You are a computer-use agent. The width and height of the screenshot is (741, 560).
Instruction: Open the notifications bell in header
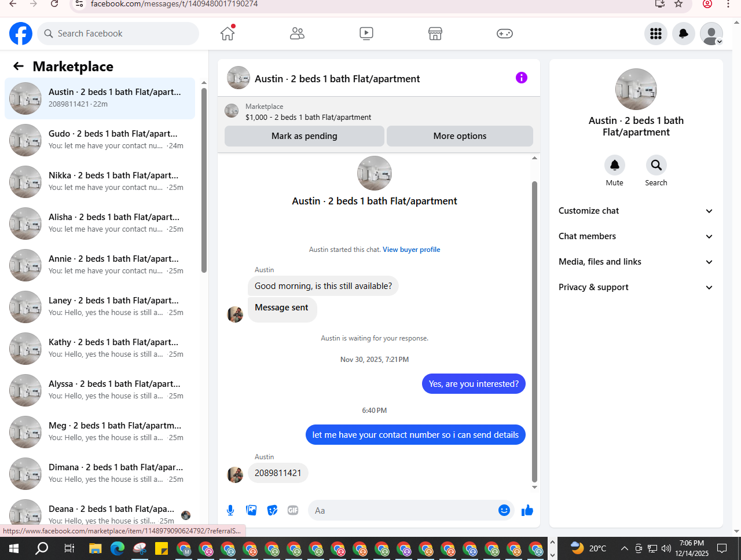coord(684,34)
